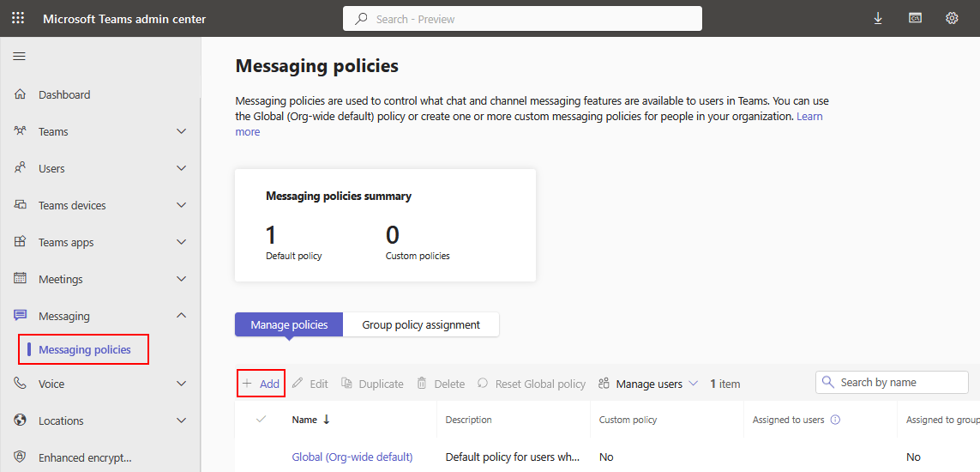This screenshot has width=980, height=472.
Task: Open the app launcher waffle icon
Action: (x=18, y=18)
